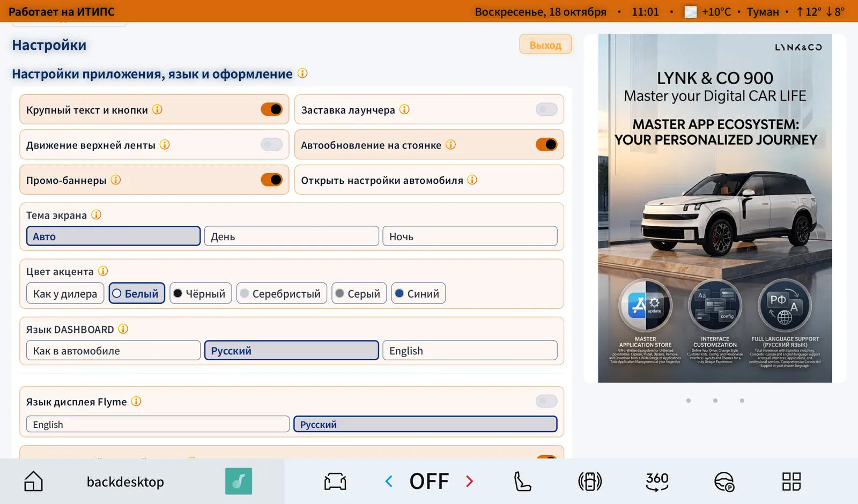Enable Заставка лаунчера toggle
The image size is (858, 504).
coord(546,109)
